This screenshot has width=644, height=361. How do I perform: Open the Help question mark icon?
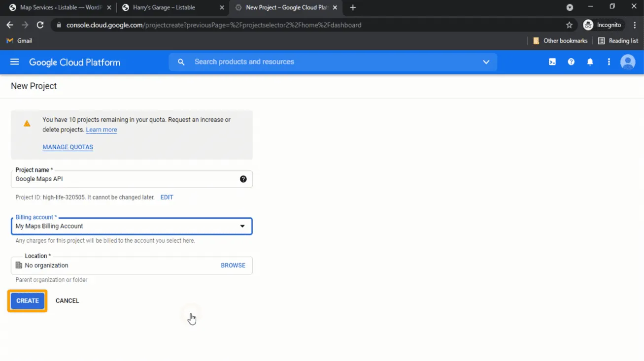click(571, 62)
